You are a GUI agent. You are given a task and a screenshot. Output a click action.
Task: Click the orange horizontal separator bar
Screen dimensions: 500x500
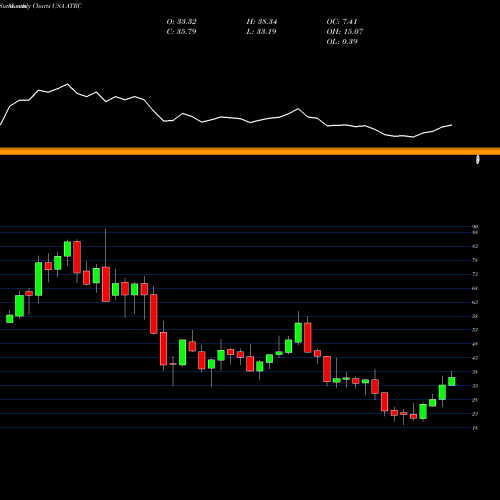click(250, 151)
